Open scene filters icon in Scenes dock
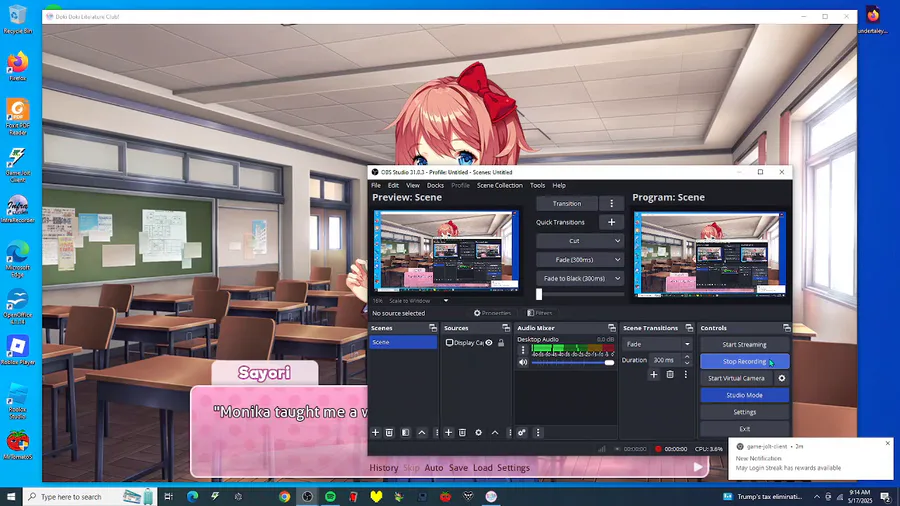 (x=405, y=433)
